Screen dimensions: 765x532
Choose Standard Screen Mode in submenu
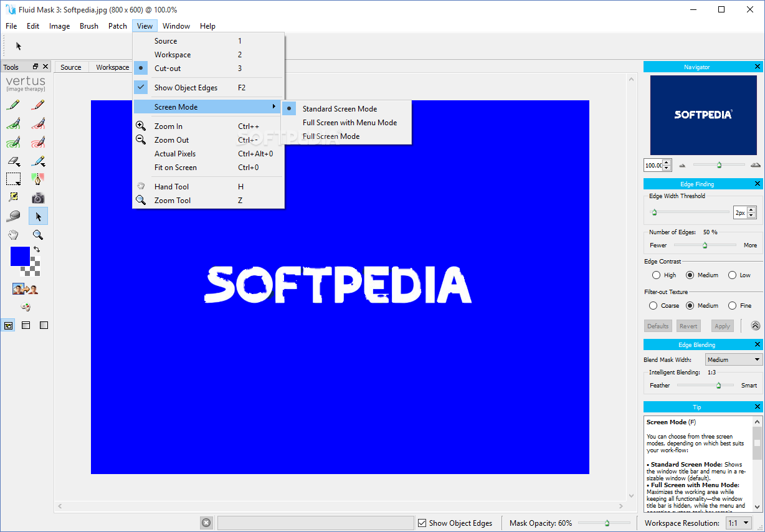click(346, 109)
